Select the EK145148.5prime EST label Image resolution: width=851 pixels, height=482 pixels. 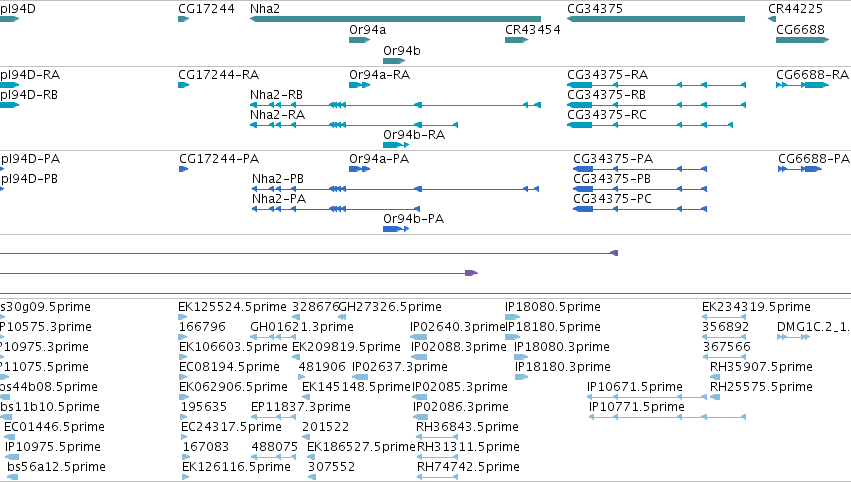pos(356,388)
